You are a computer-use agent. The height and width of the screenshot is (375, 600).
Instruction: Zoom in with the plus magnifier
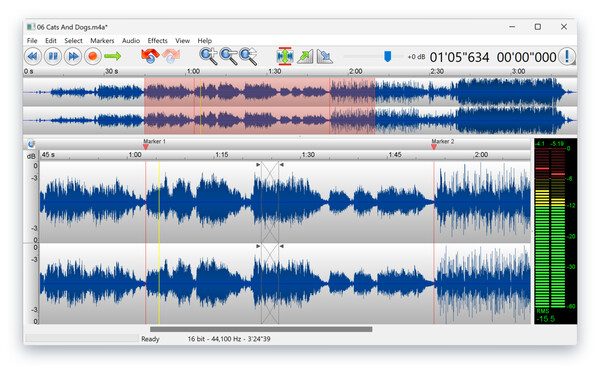(x=209, y=56)
